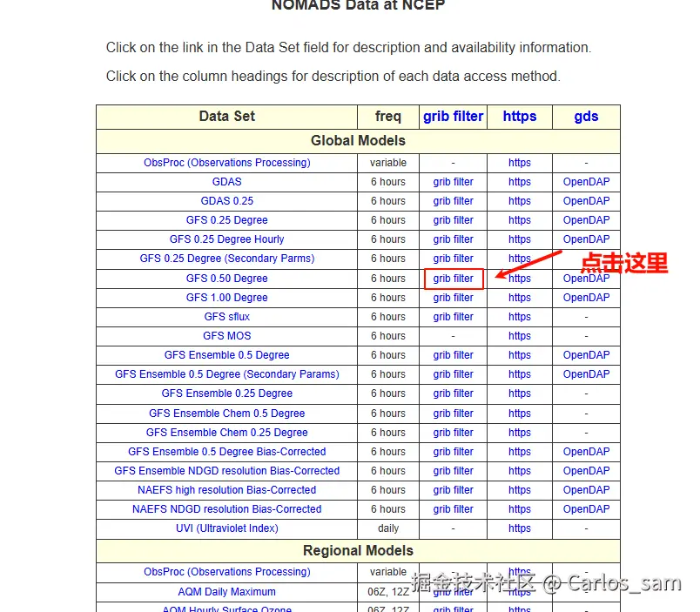Image resolution: width=700 pixels, height=612 pixels.
Task: Click OpenDAP link for GFS 0.25 Degree
Action: point(586,220)
